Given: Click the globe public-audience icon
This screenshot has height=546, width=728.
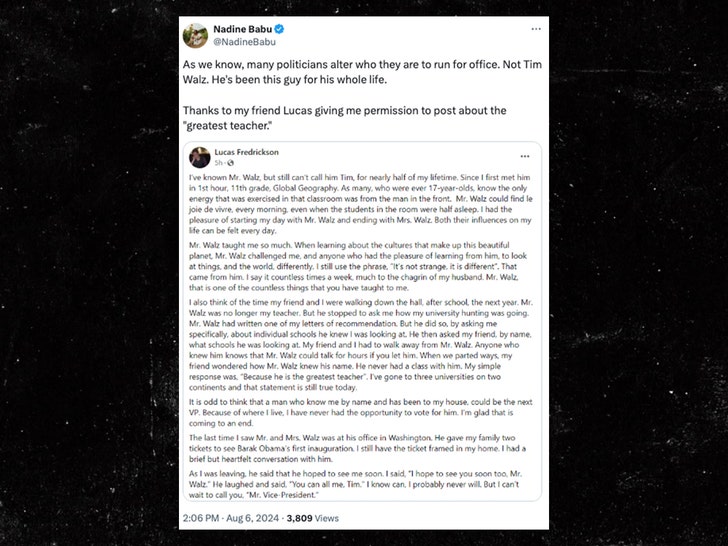Looking at the screenshot, I should (231, 163).
